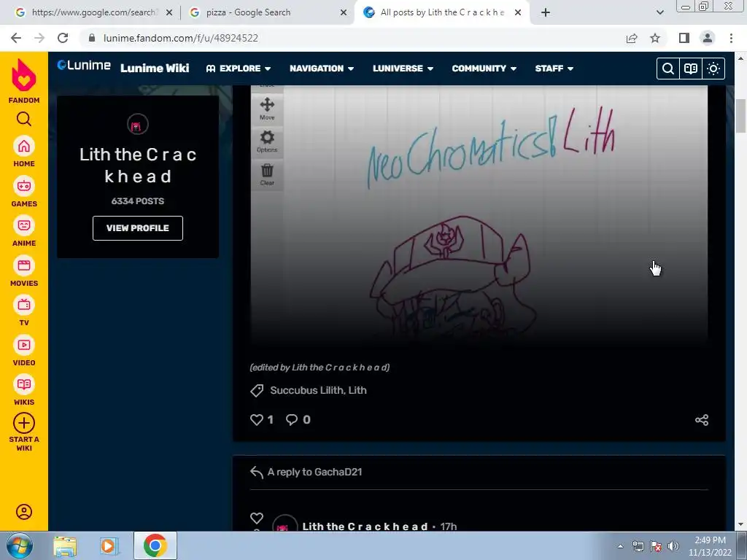Open the Lunime Wiki title link

pyautogui.click(x=155, y=68)
